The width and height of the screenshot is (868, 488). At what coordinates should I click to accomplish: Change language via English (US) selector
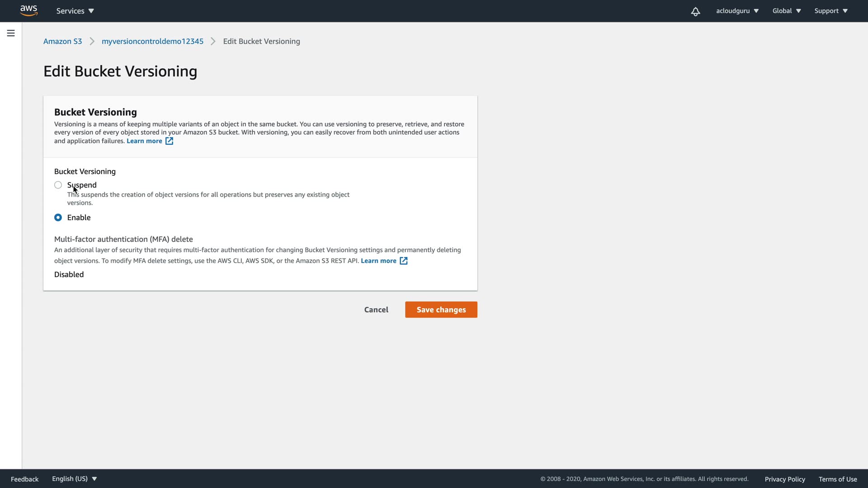coord(74,479)
